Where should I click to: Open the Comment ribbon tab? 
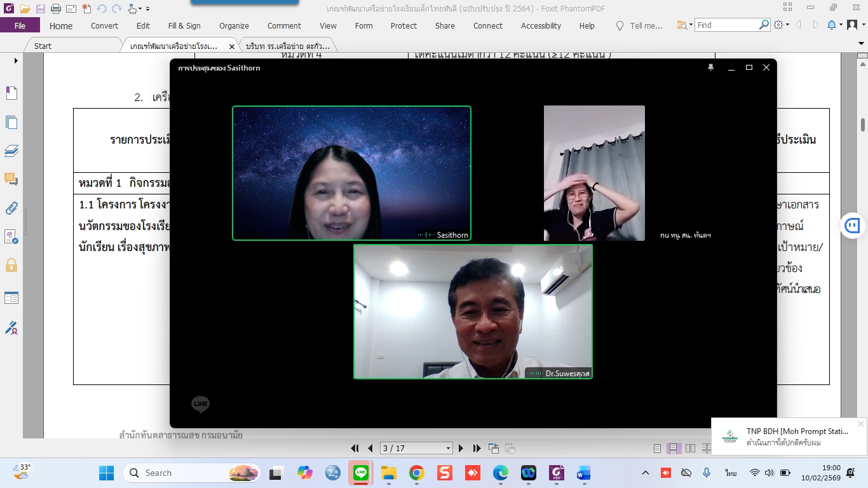284,25
